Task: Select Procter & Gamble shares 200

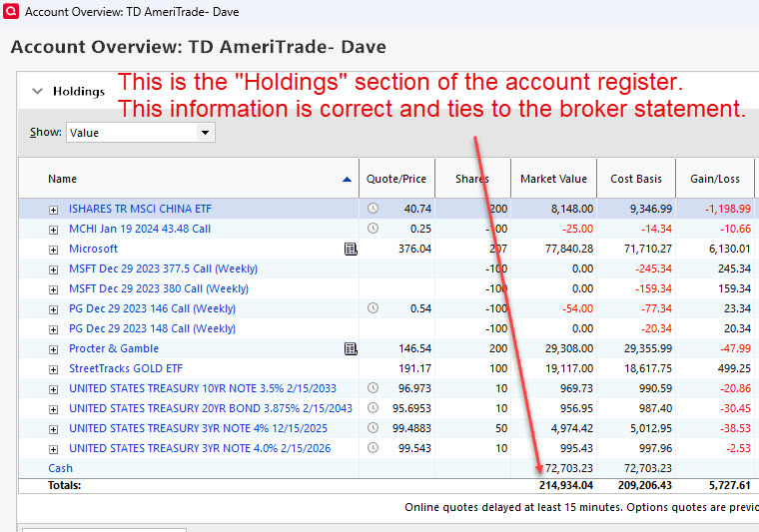Action: tap(498, 348)
